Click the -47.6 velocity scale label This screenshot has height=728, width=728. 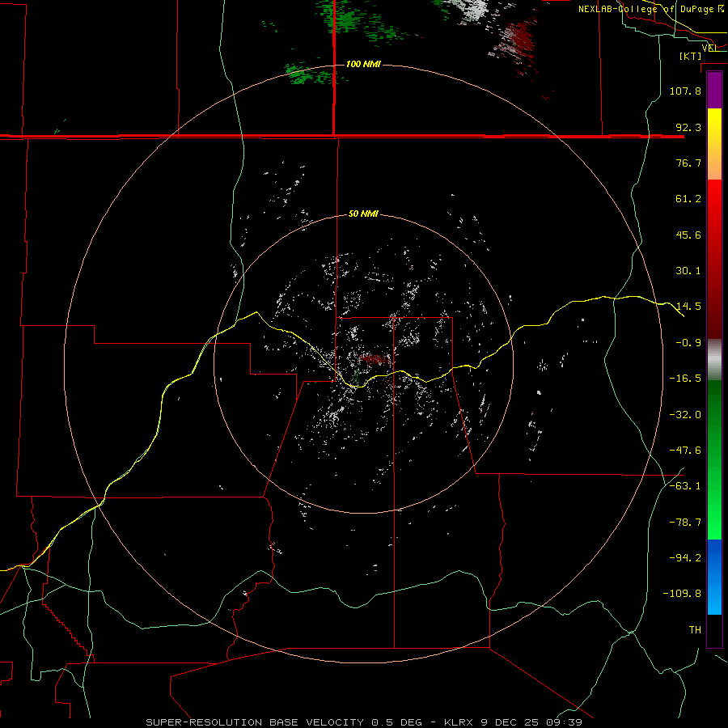(685, 451)
